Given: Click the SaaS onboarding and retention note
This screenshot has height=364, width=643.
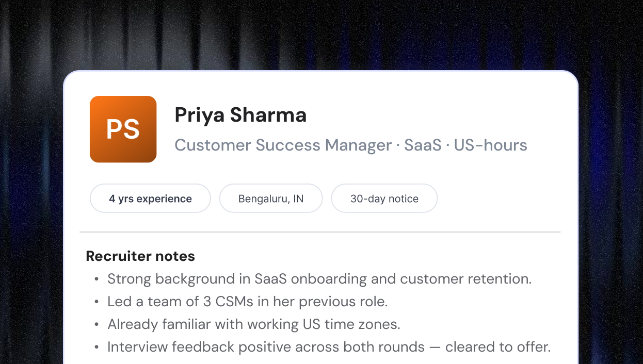Looking at the screenshot, I should 319,279.
